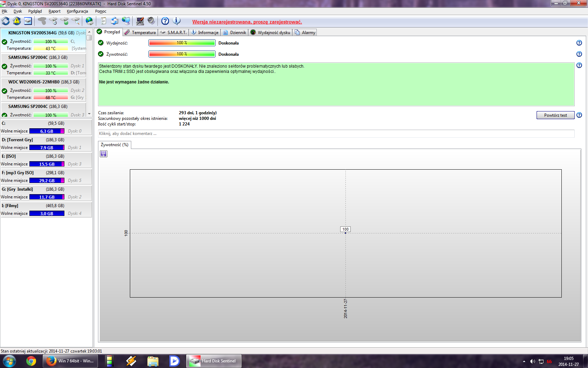Open the Podgląd menu
This screenshot has width=588, height=368.
click(x=35, y=11)
